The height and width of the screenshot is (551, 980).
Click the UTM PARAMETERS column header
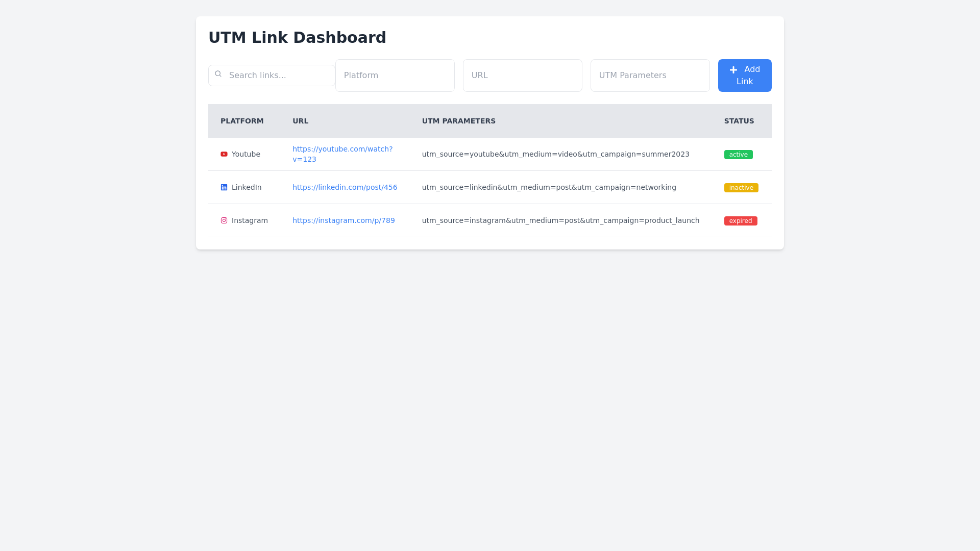tap(458, 121)
